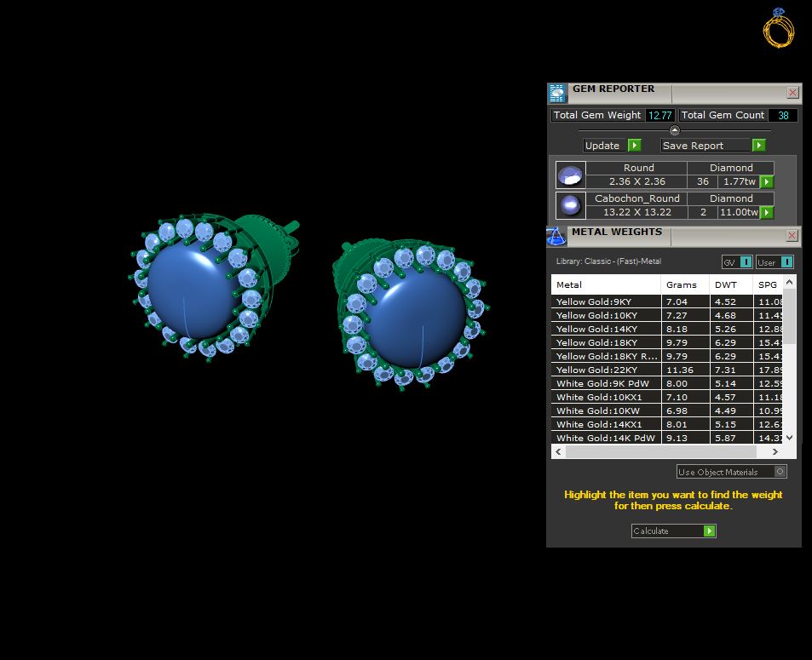Click the Cabochon_Round gem icon
The image size is (812, 660).
pos(571,205)
